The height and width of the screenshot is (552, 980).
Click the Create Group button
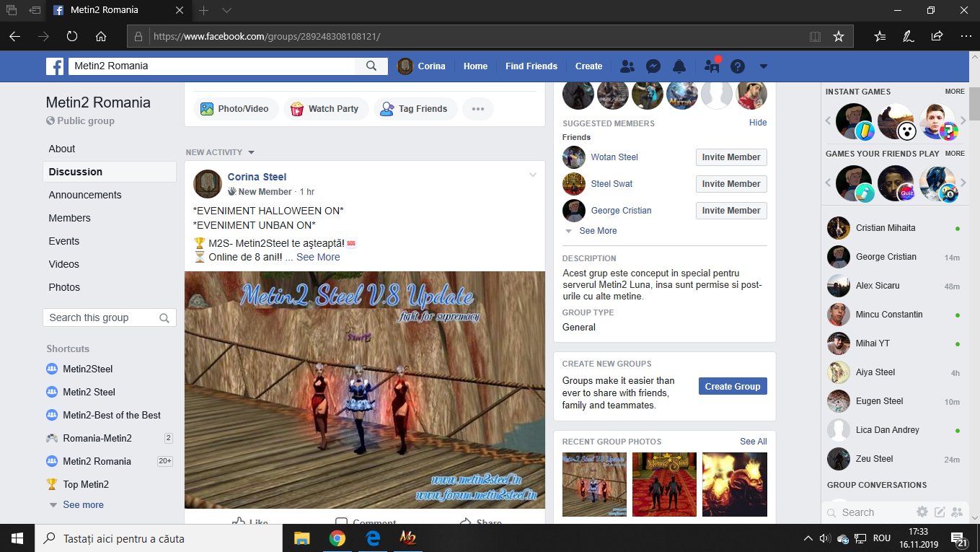tap(733, 386)
